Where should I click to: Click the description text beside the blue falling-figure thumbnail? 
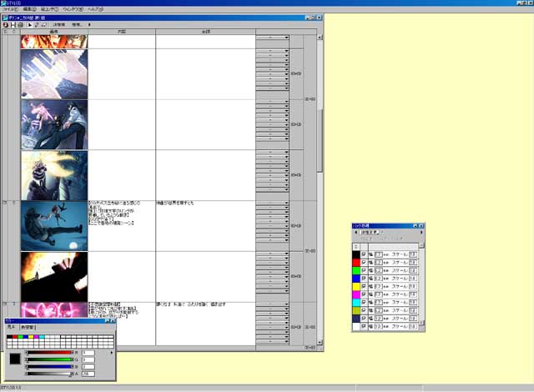click(113, 213)
